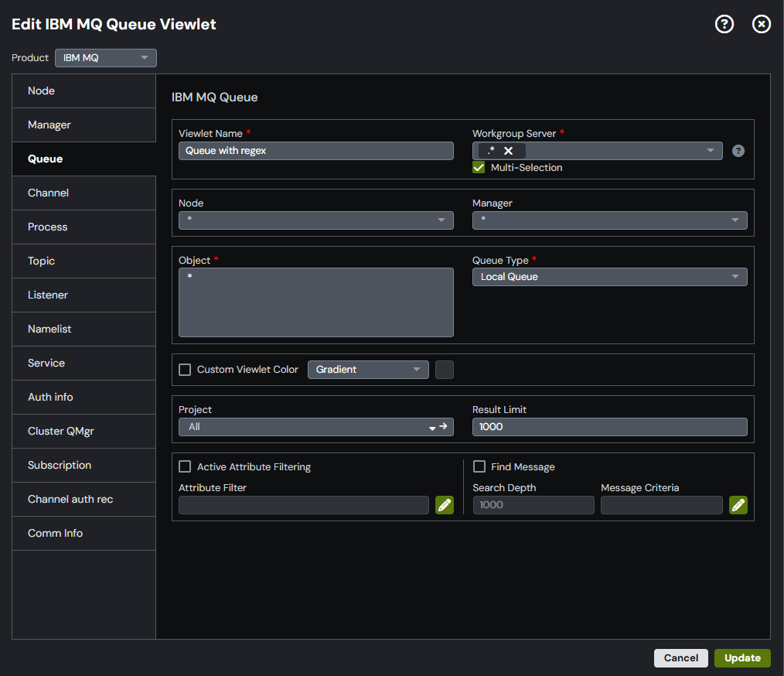Click the Viewlet Name input field
This screenshot has height=676, width=784.
[x=316, y=151]
